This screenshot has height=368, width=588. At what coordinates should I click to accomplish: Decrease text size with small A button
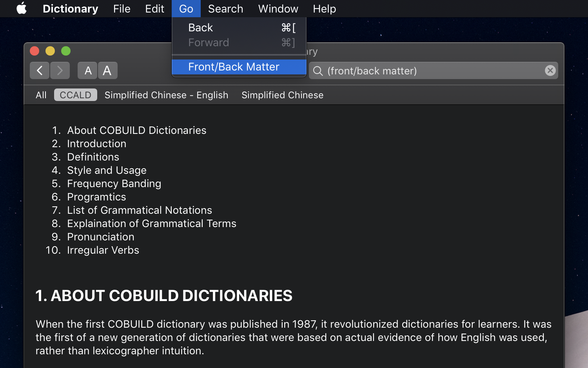87,70
